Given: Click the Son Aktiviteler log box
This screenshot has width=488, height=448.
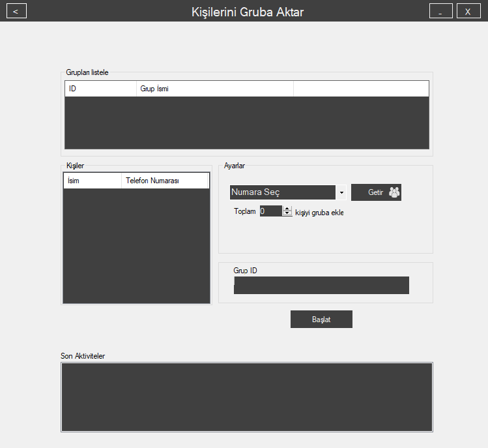Looking at the screenshot, I should tap(247, 397).
